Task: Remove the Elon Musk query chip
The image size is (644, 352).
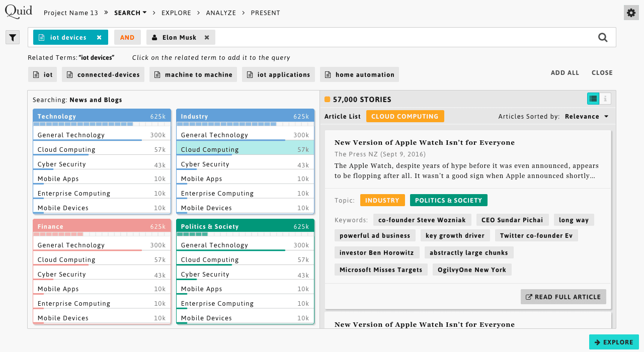Action: click(x=207, y=37)
